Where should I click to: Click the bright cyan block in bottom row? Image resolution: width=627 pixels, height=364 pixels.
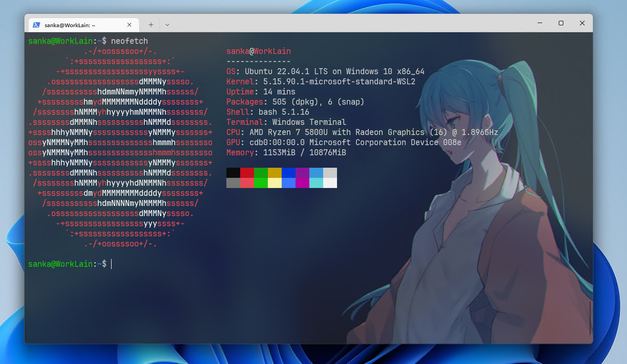[x=316, y=183]
